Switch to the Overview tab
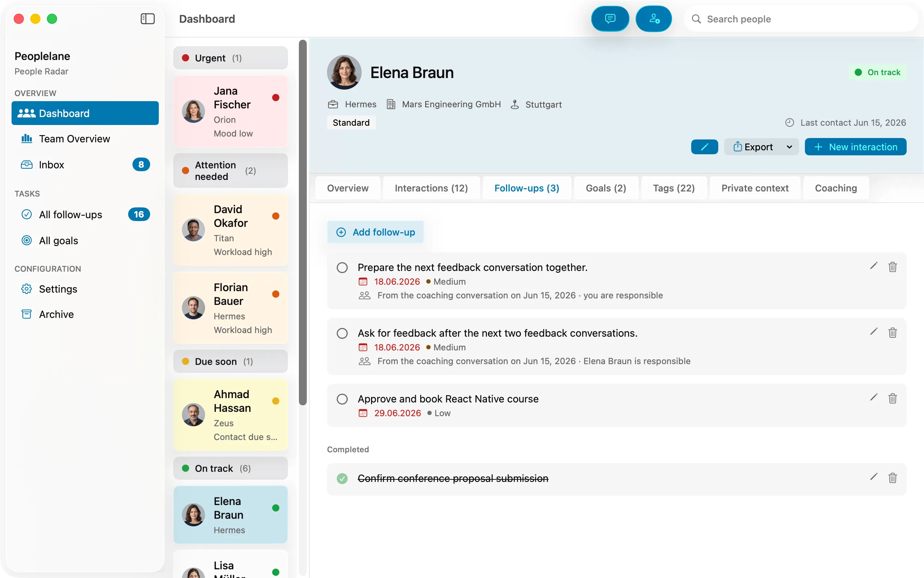The height and width of the screenshot is (578, 924). click(348, 188)
